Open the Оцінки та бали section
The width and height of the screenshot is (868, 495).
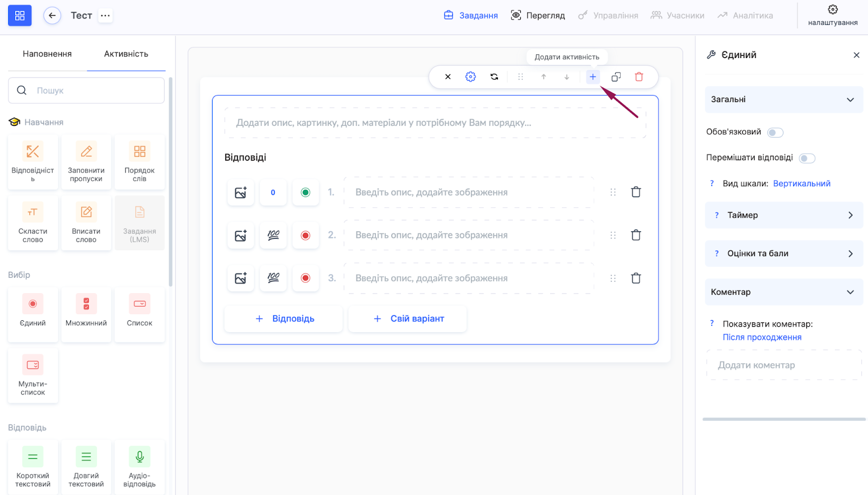pos(783,253)
